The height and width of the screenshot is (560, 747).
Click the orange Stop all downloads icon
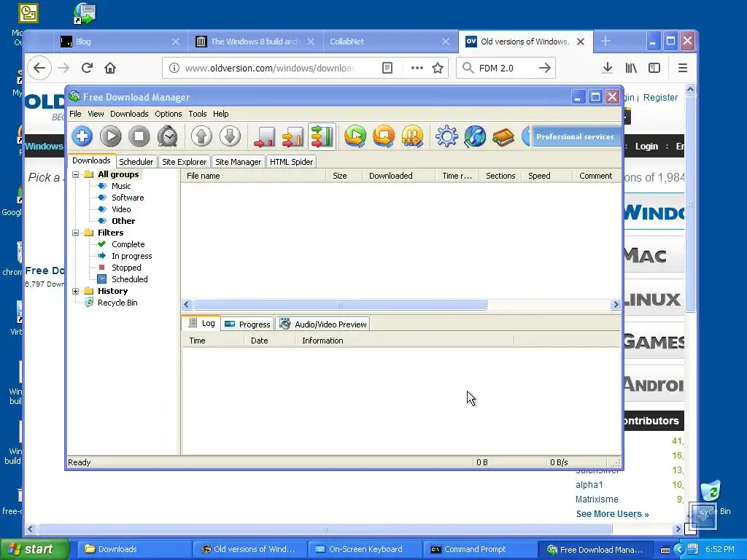[x=384, y=136]
